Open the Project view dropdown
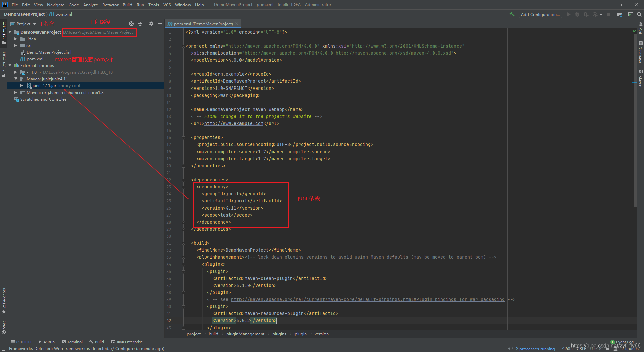Screen dimensions: 644x352 click(23, 24)
